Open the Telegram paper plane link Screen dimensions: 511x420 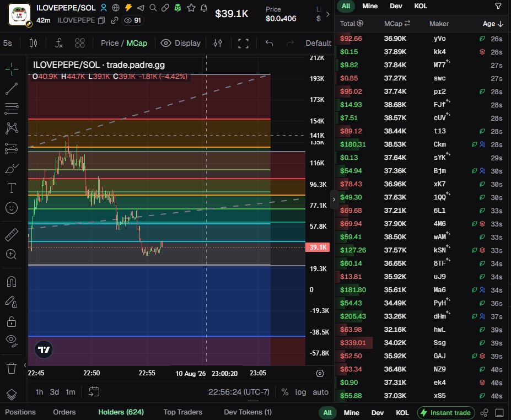[141, 8]
